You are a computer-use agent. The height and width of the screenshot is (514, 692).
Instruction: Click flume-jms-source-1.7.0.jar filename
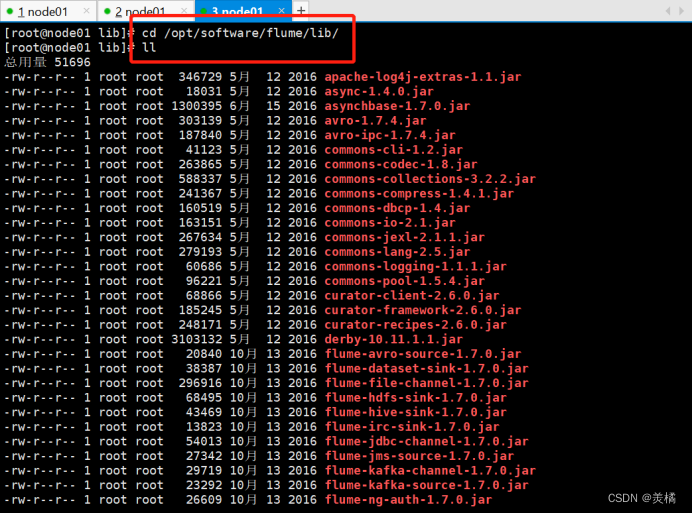(x=419, y=455)
